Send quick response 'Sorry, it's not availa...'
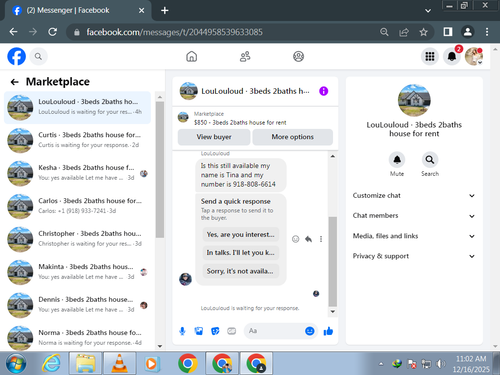 240,271
